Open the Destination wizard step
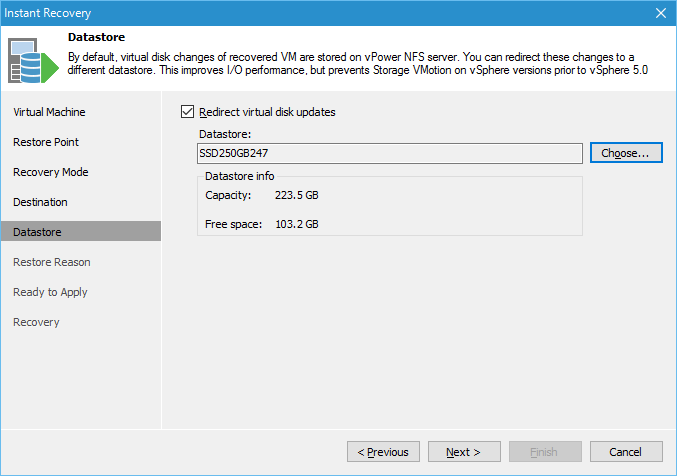The width and height of the screenshot is (677, 476). 40,202
